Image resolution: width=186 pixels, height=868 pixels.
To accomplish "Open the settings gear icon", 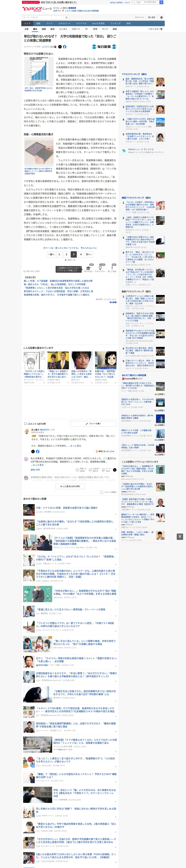I will coord(161,18).
